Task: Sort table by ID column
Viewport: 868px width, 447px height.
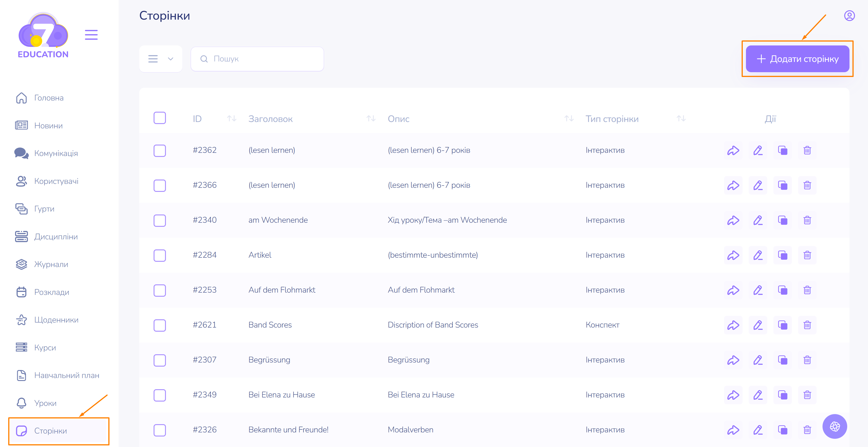Action: point(232,119)
